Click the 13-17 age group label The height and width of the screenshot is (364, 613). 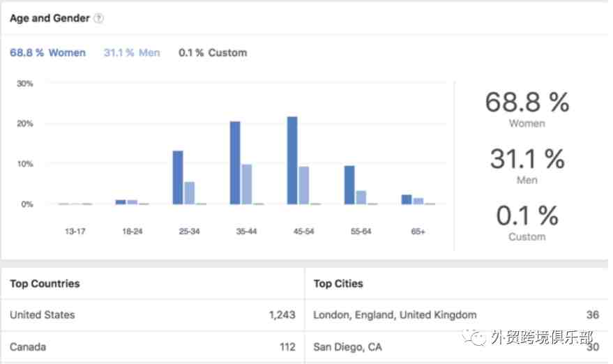pyautogui.click(x=75, y=232)
